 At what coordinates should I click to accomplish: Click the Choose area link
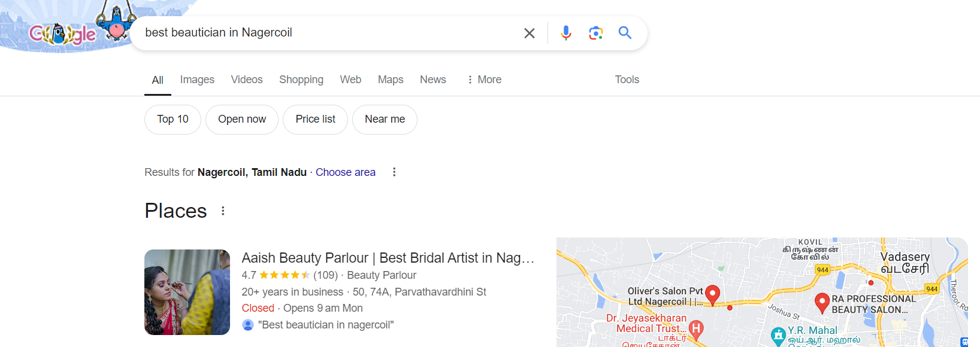point(346,172)
